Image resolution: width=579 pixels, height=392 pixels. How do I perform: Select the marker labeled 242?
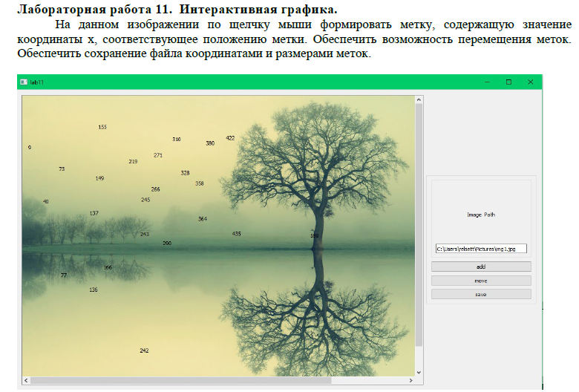pyautogui.click(x=144, y=350)
